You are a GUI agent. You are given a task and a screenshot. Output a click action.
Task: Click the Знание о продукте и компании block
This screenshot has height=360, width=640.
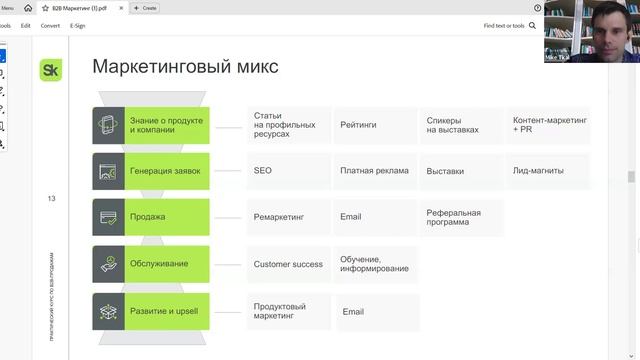pyautogui.click(x=151, y=125)
